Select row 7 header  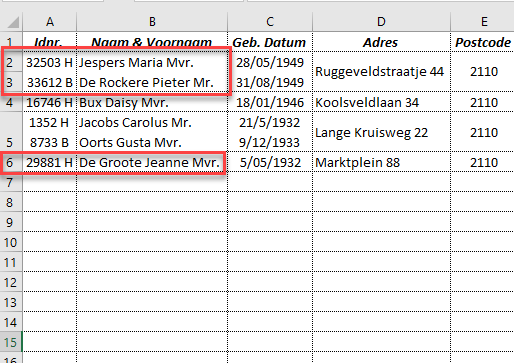pyautogui.click(x=10, y=182)
